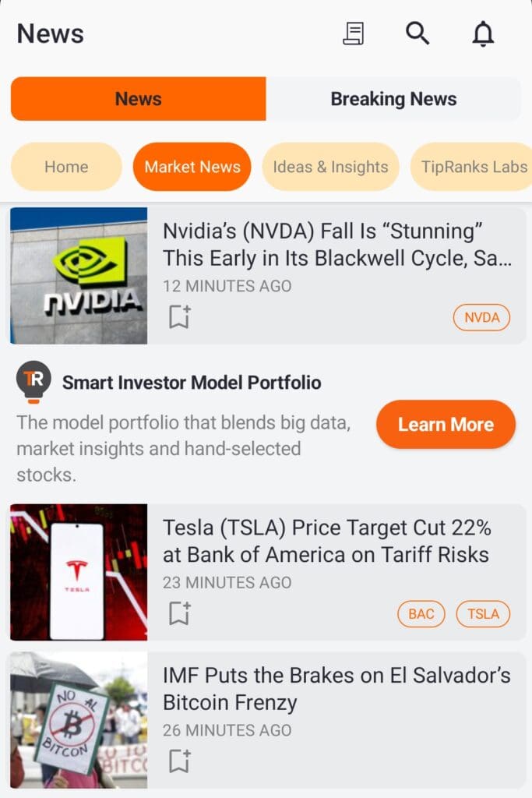Switch to the News tab
This screenshot has width=532, height=798.
(x=138, y=99)
